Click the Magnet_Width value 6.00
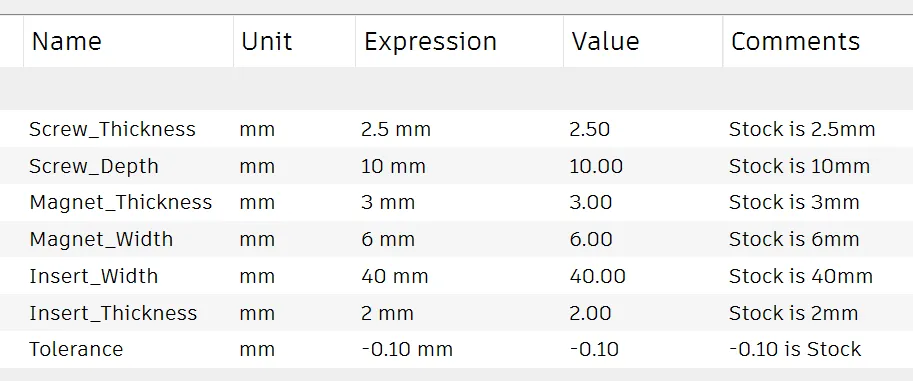The image size is (913, 381). pos(591,239)
